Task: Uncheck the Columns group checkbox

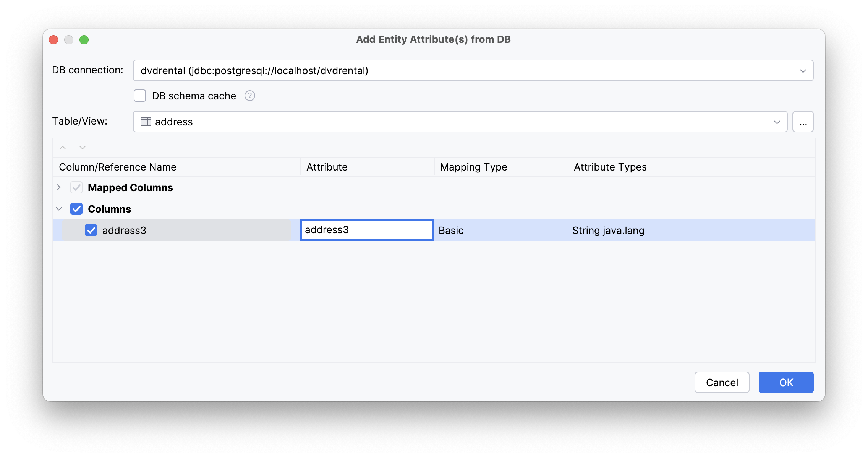Action: click(x=76, y=209)
